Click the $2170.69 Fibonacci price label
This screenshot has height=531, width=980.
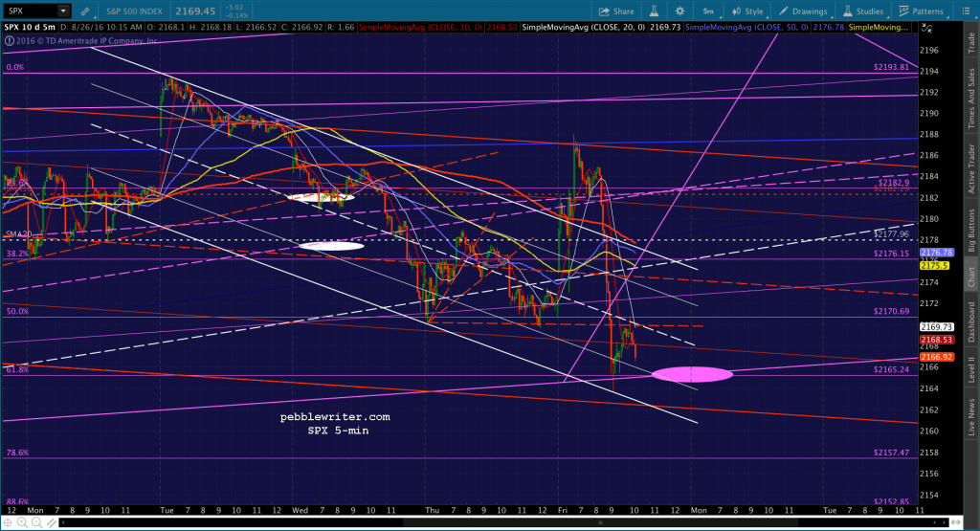(891, 311)
